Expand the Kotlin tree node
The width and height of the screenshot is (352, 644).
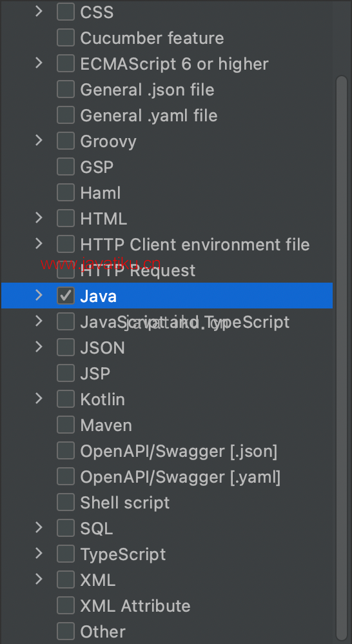pos(39,399)
